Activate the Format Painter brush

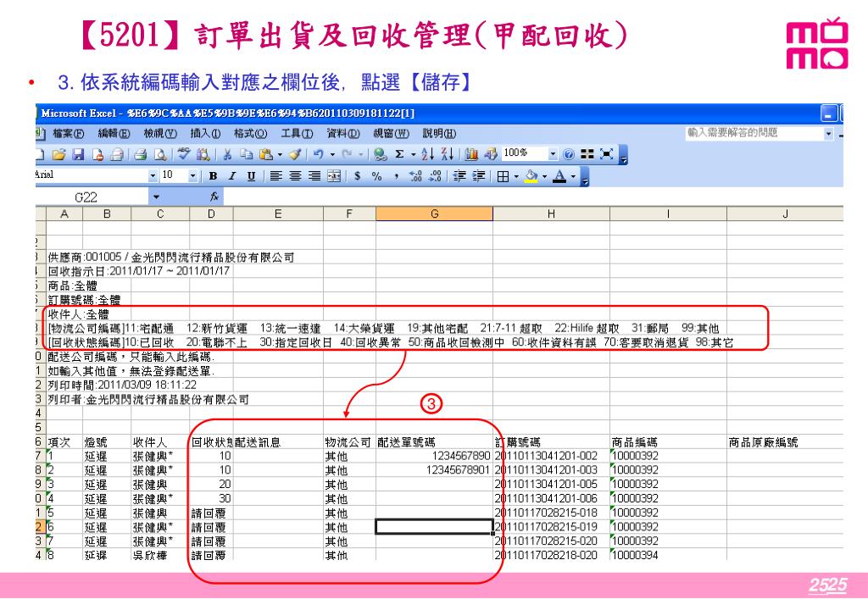click(296, 154)
